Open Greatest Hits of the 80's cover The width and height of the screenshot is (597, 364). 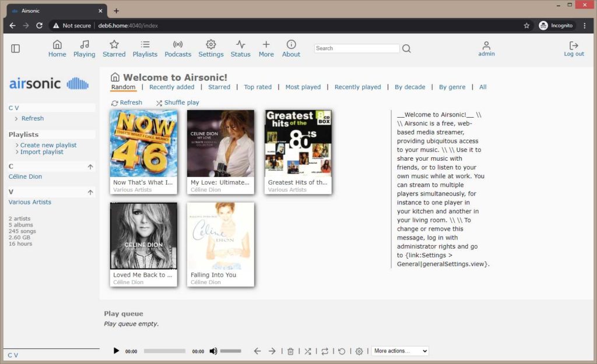click(x=298, y=143)
